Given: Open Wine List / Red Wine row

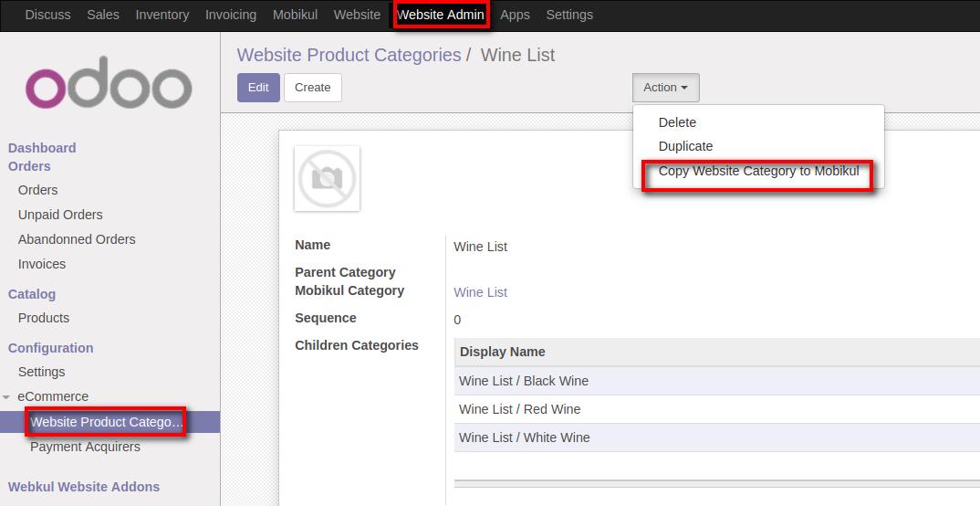Looking at the screenshot, I should (519, 409).
